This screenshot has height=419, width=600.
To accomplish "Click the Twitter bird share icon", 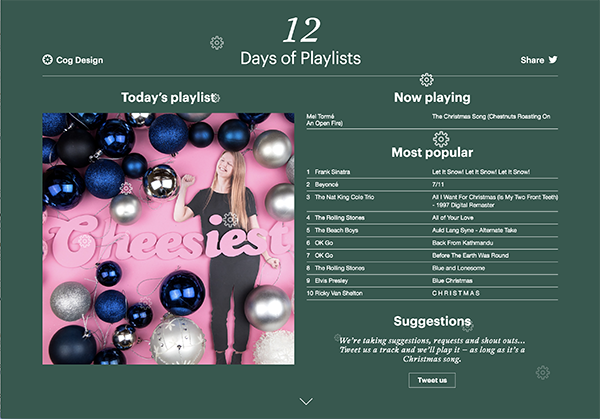I will tap(553, 60).
